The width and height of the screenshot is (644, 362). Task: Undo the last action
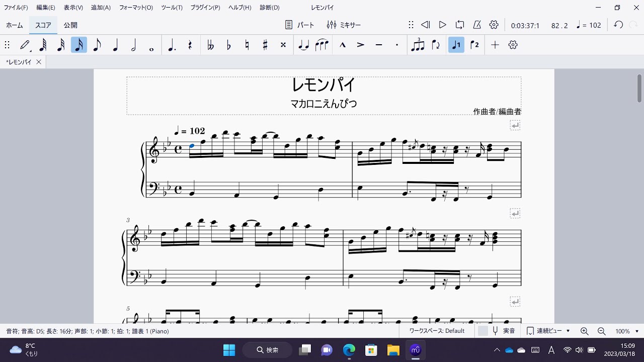[619, 25]
